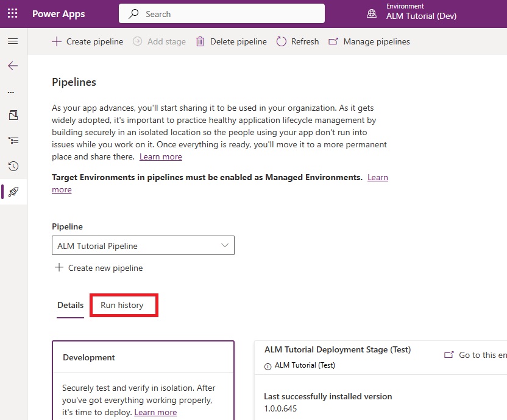Screen dimensions: 507x420
Task: Click inside the Search box
Action: pyautogui.click(x=221, y=13)
